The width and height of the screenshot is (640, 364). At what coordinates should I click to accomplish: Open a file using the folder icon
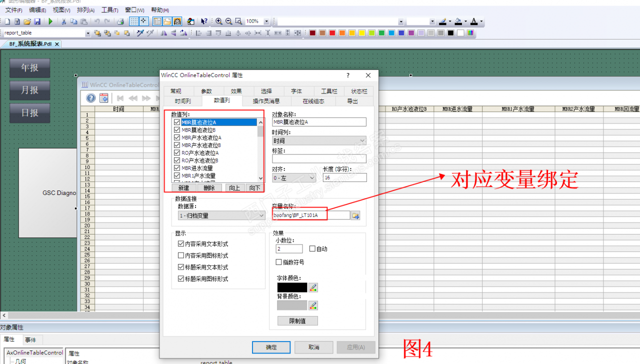coord(27,21)
